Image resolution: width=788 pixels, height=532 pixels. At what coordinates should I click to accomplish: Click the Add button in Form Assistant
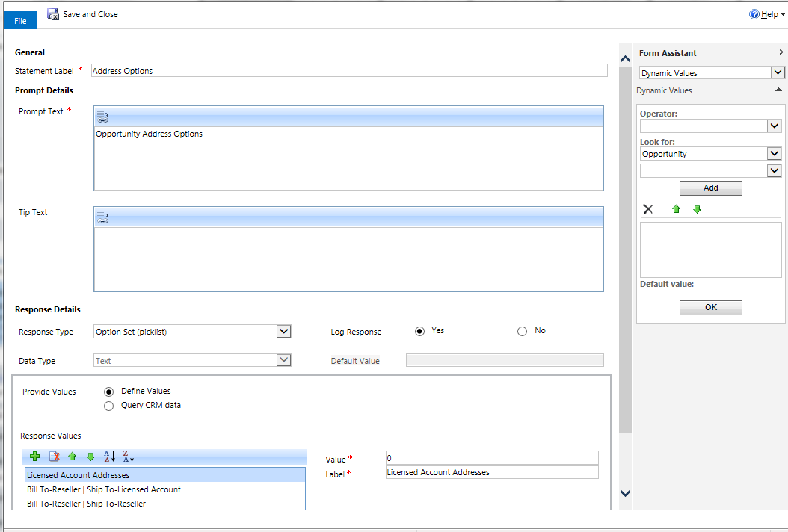(710, 188)
